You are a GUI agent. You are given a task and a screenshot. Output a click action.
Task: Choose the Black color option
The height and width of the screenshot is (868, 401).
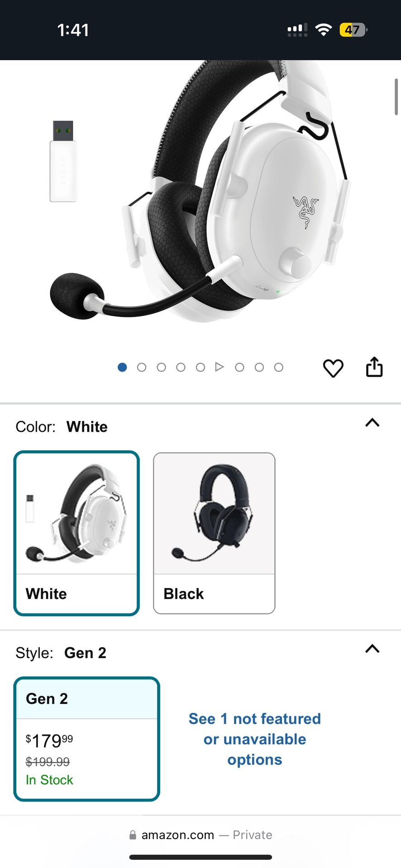pos(214,533)
